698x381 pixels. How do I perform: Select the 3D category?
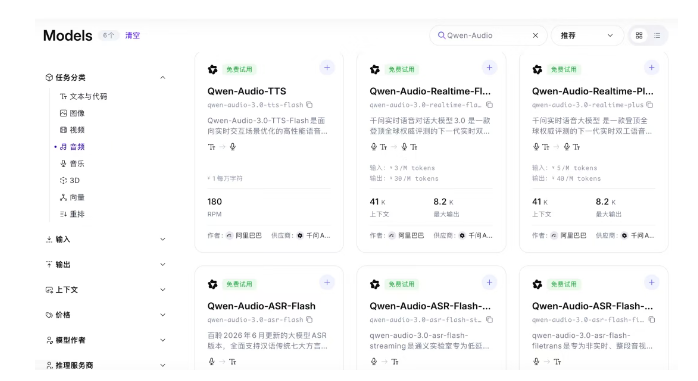[x=70, y=181]
